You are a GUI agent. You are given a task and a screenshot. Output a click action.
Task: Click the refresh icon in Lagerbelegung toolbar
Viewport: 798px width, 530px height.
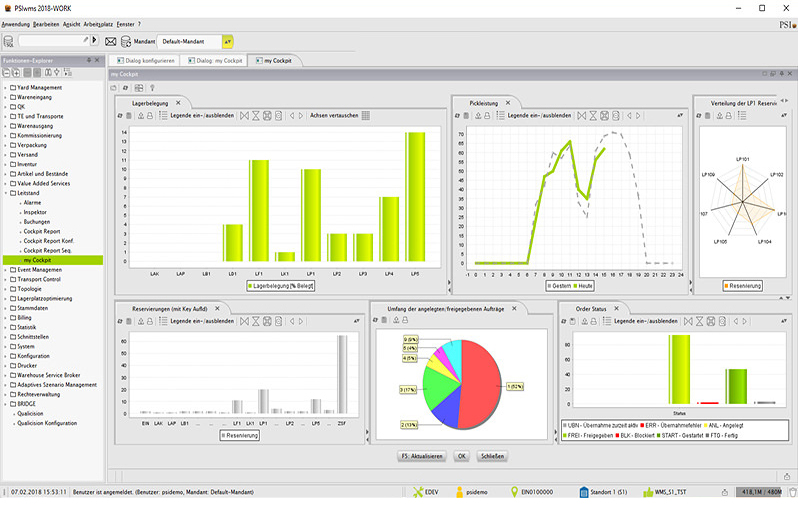point(121,115)
